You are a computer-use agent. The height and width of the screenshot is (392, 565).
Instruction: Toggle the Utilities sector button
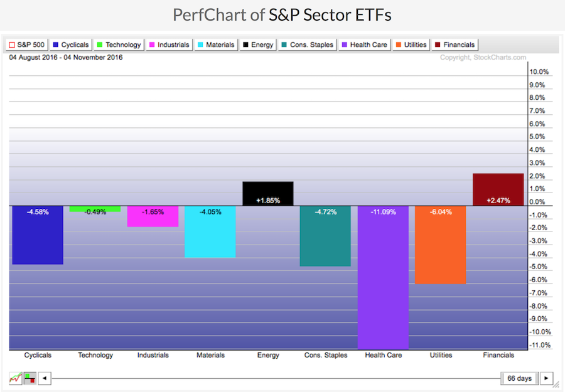coord(412,45)
